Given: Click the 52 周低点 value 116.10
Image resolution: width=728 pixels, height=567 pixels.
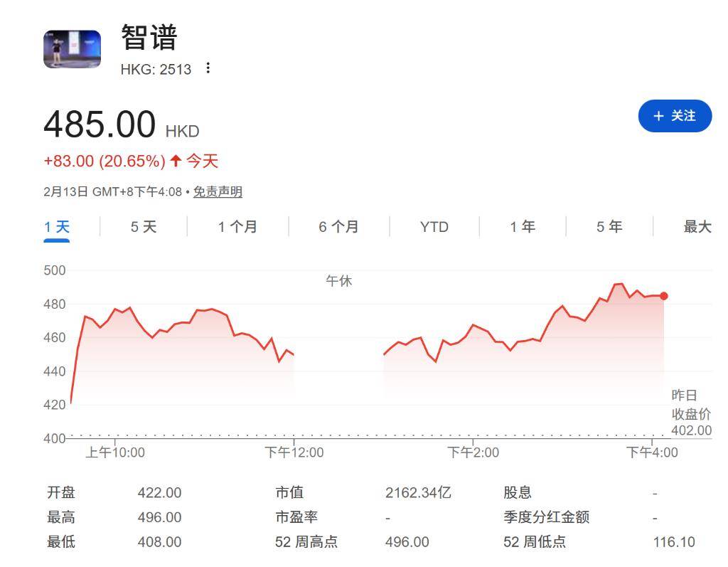Looking at the screenshot, I should [x=673, y=542].
